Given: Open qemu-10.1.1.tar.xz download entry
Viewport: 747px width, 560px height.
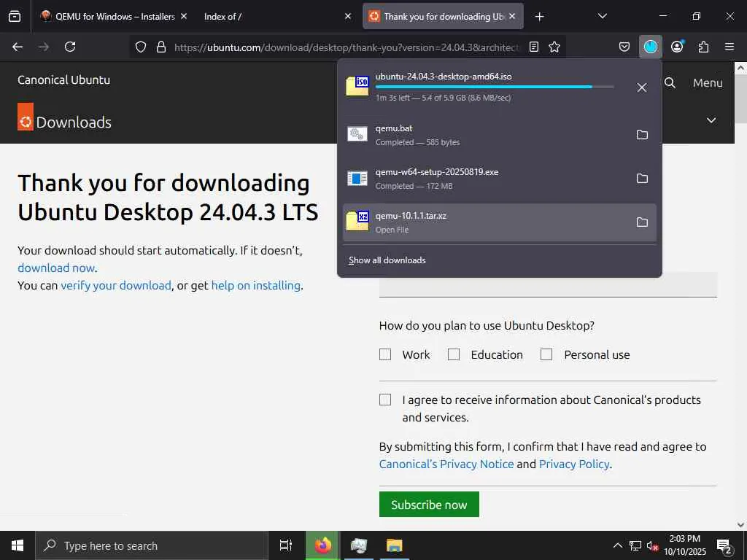Looking at the screenshot, I should click(x=485, y=222).
